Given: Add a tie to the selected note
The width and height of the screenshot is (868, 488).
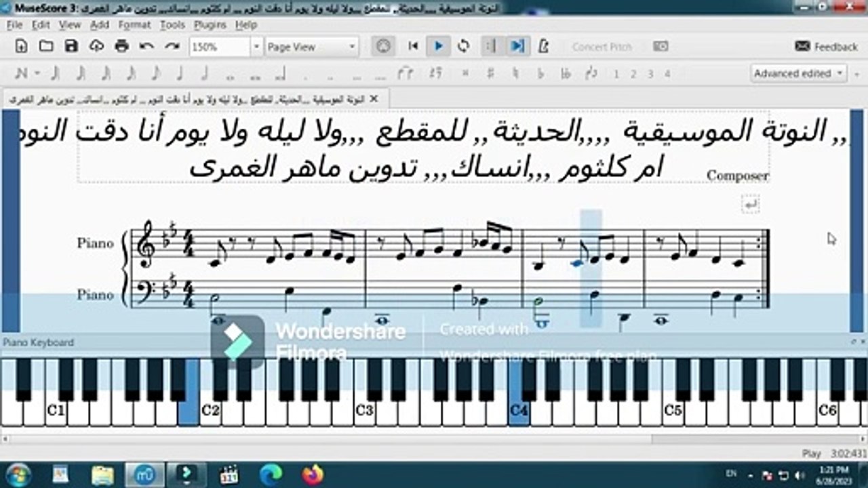Looking at the screenshot, I should [x=405, y=73].
